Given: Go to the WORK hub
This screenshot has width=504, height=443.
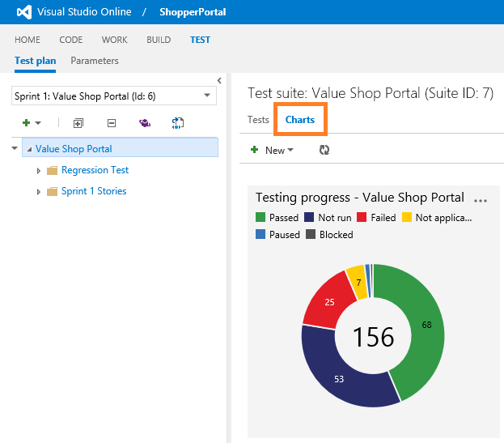Looking at the screenshot, I should tap(114, 40).
